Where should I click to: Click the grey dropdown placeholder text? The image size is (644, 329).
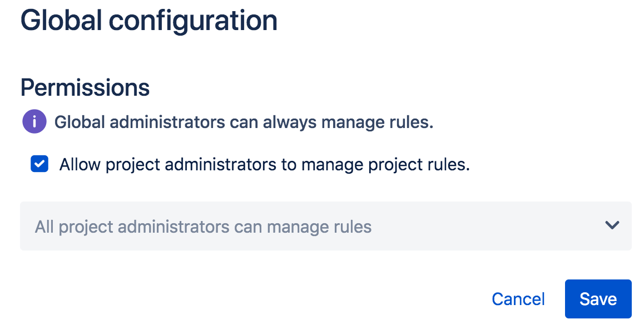pos(203,227)
